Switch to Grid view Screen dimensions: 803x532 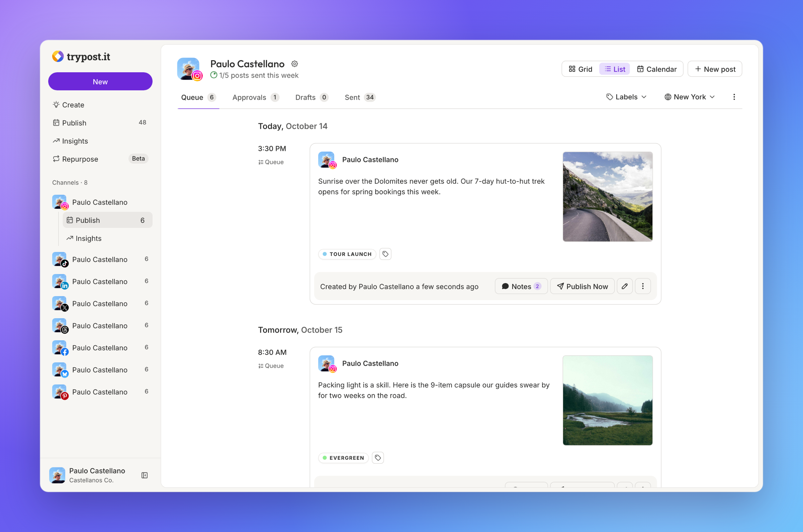coord(581,69)
